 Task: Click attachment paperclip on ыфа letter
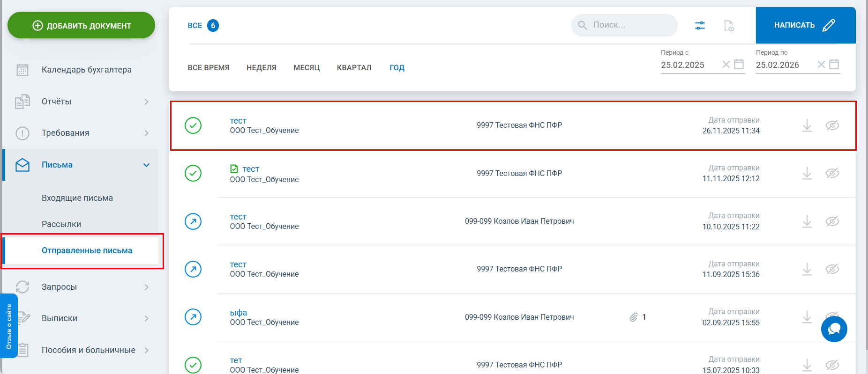(x=634, y=317)
